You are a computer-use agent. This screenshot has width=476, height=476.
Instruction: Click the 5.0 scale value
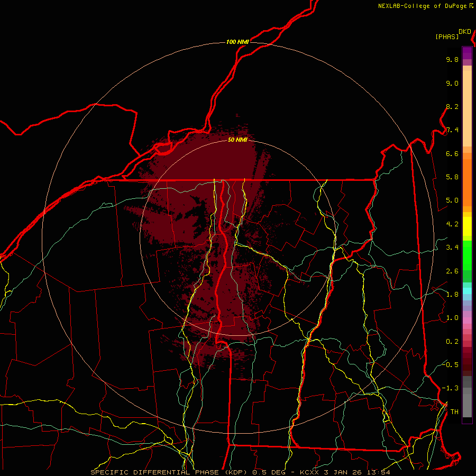[452, 200]
